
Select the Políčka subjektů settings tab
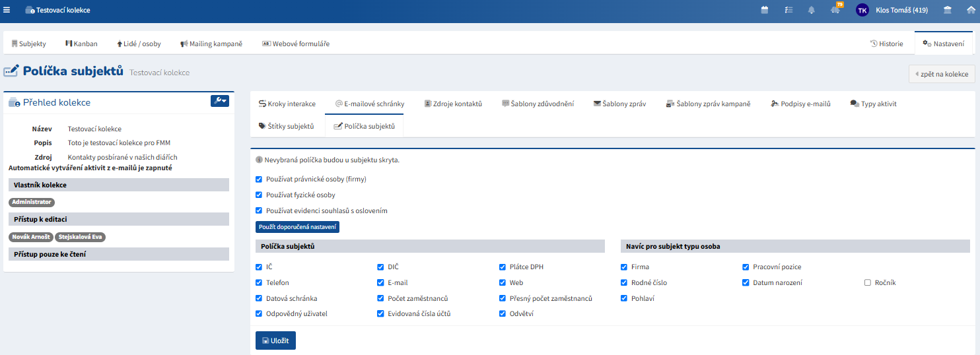click(x=365, y=125)
